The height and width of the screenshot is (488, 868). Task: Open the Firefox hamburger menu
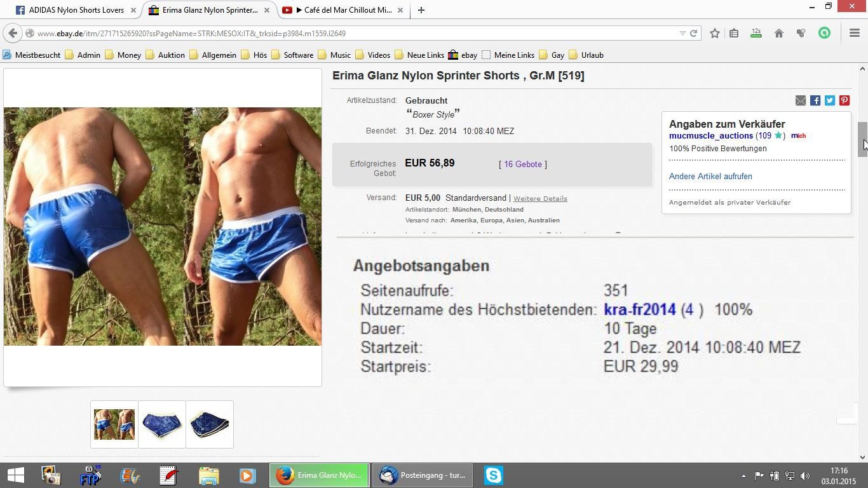tap(855, 33)
